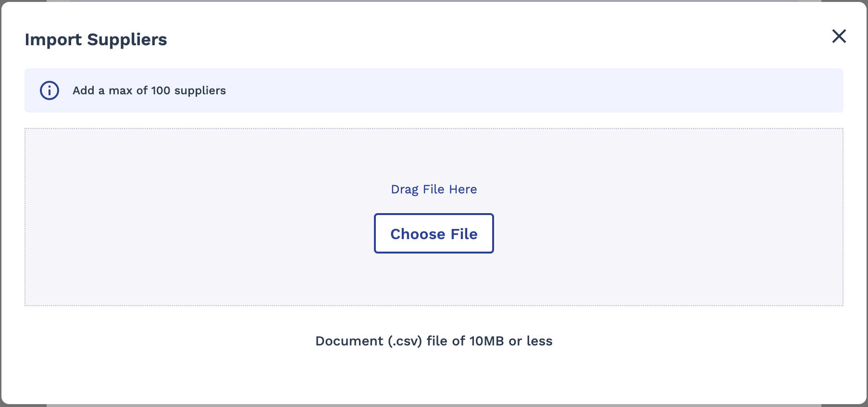Viewport: 868px width, 407px height.
Task: Click the word 'File' on the Choose File button
Action: point(464,234)
